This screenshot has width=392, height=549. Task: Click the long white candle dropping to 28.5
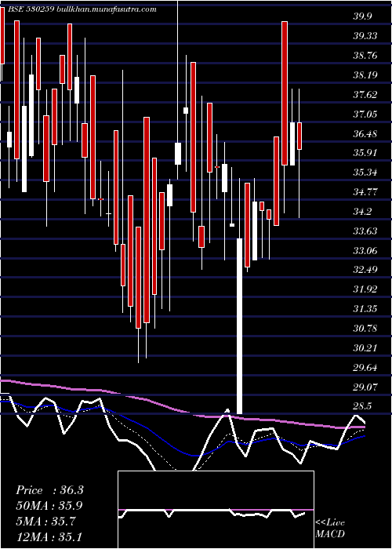[239, 326]
